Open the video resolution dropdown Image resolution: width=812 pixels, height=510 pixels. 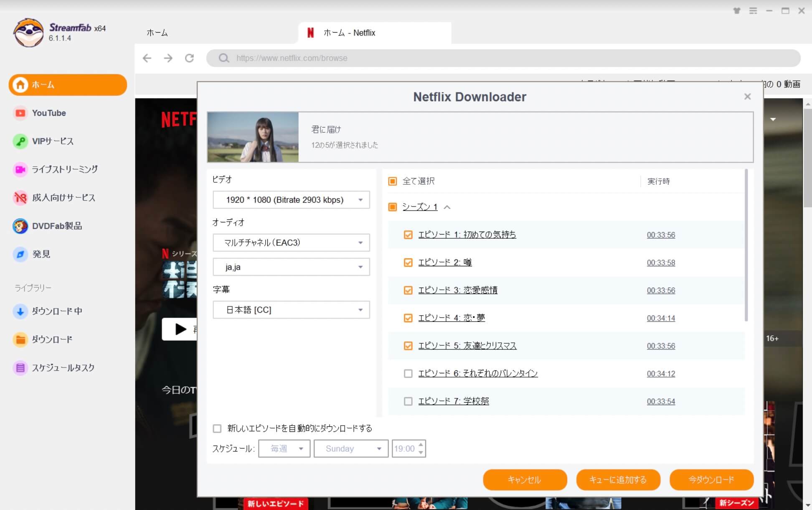pos(291,200)
